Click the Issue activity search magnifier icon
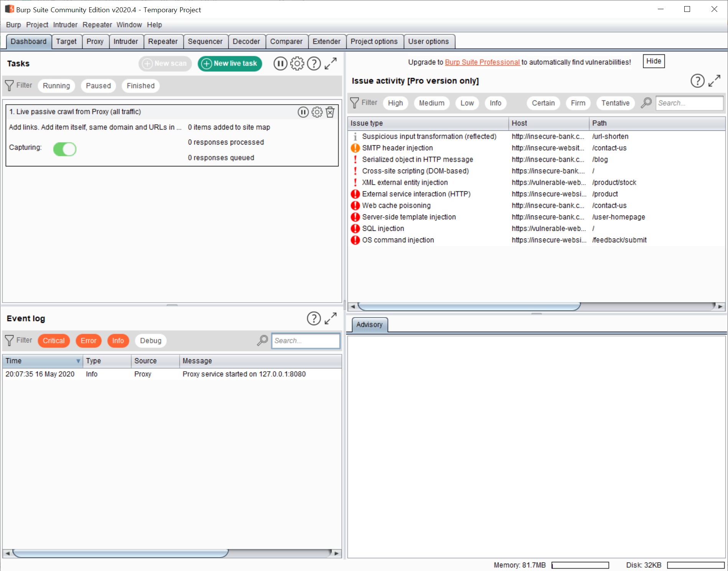 pos(646,103)
